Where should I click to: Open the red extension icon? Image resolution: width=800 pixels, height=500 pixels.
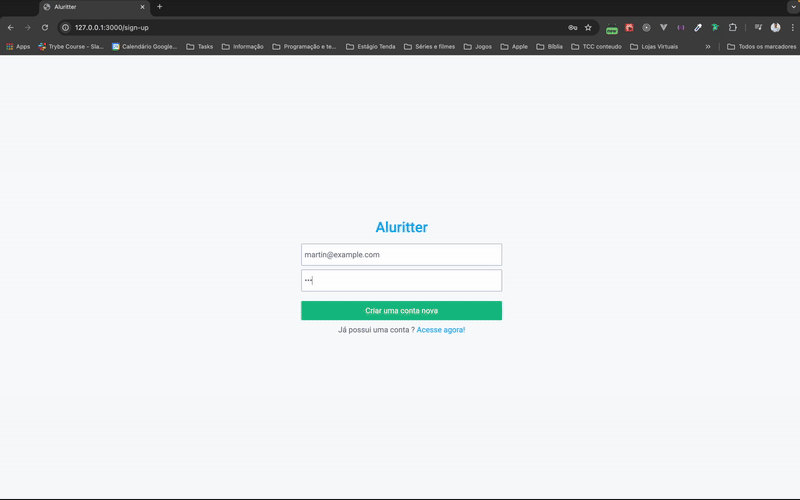pos(629,28)
